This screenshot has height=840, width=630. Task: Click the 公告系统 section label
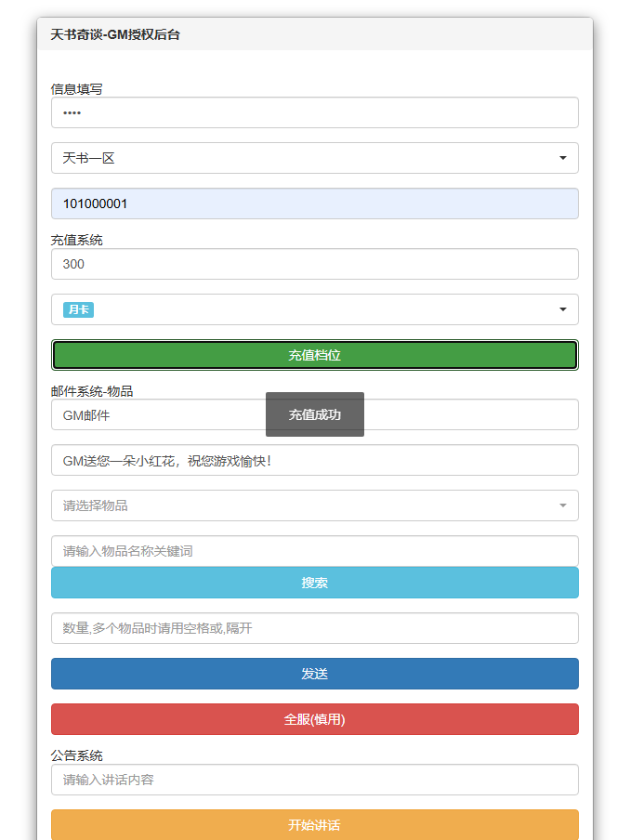point(76,755)
